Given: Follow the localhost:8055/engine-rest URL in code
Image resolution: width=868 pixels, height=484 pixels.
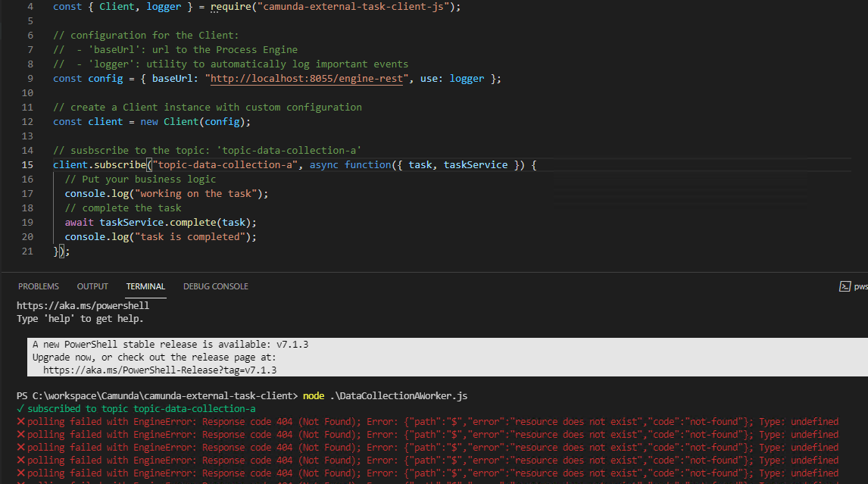Looking at the screenshot, I should [307, 79].
